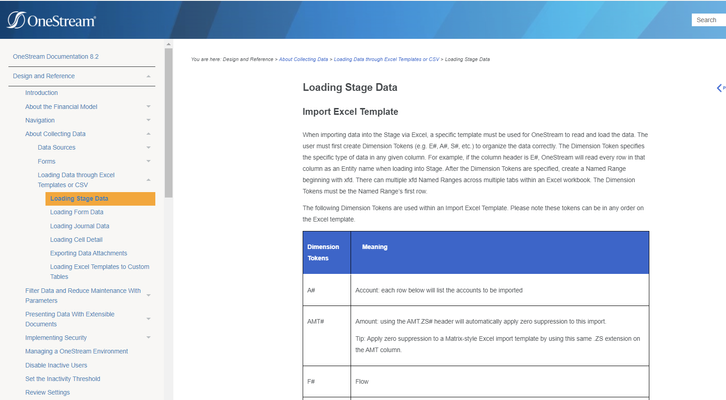Open About Collecting Data in sidebar
Screen dimensions: 726x400
(x=55, y=134)
